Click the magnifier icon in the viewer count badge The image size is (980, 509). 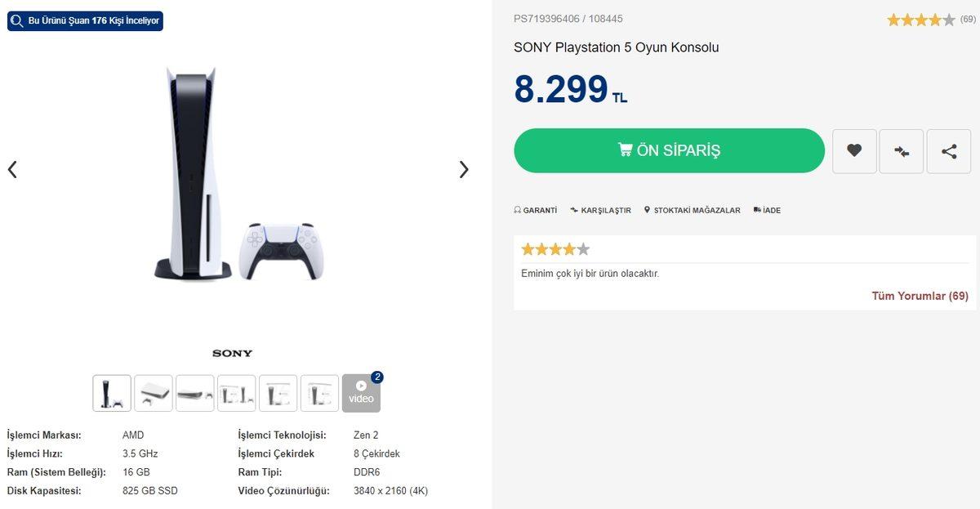tap(17, 21)
